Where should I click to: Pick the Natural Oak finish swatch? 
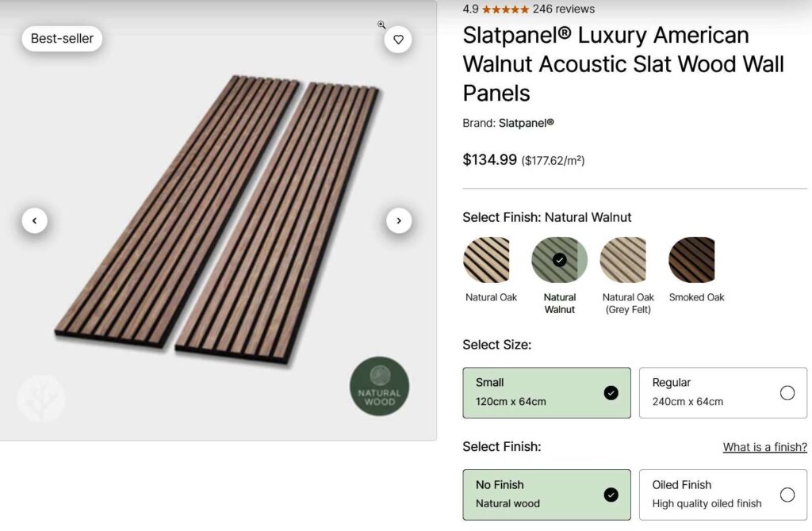tap(487, 260)
